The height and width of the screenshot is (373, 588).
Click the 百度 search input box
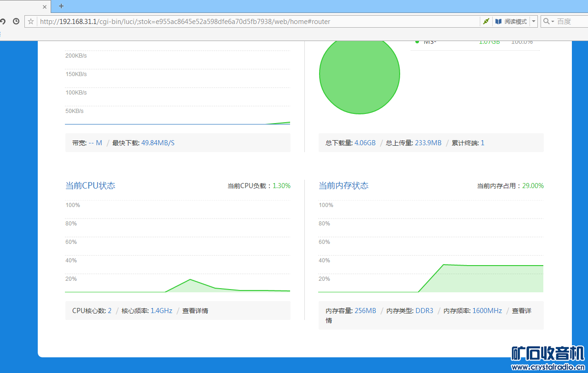click(x=570, y=21)
